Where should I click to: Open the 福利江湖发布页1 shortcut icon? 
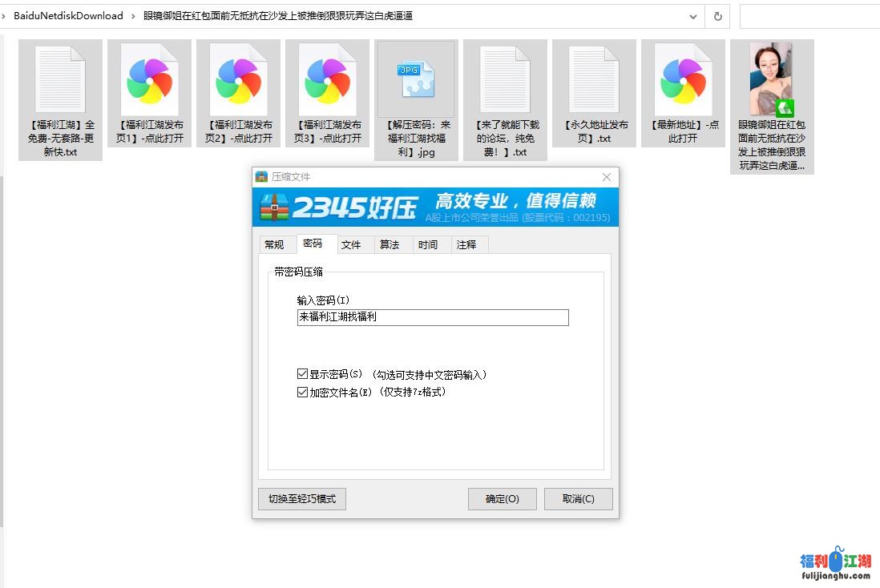150,80
